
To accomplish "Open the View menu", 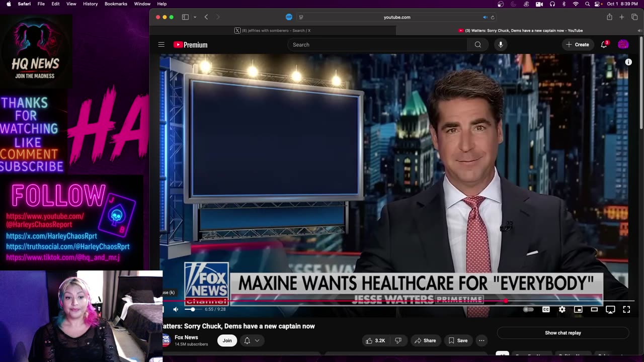I will pos(71,4).
